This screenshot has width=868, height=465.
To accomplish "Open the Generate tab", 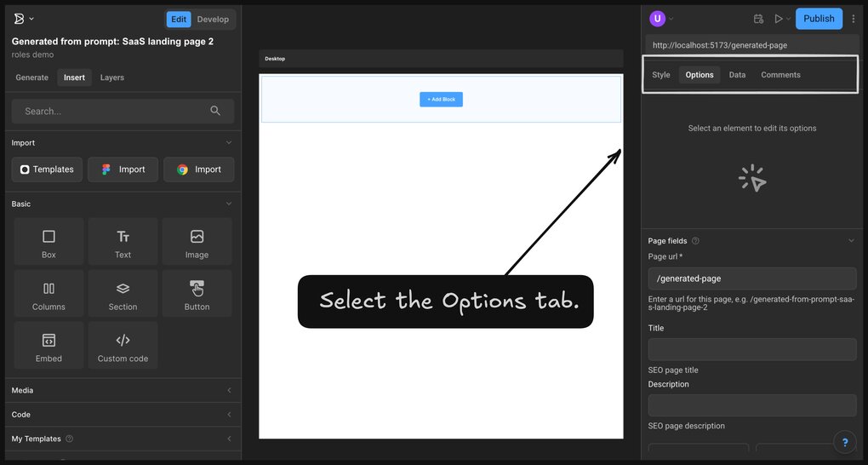I will (32, 77).
